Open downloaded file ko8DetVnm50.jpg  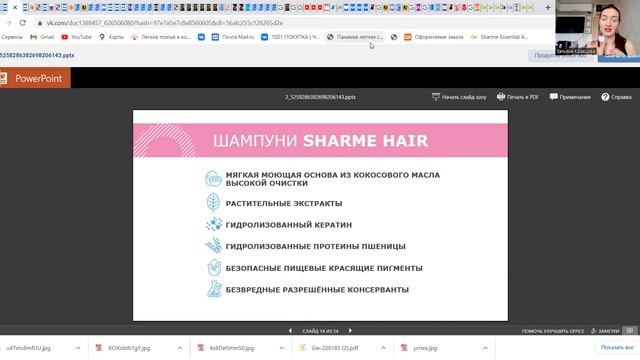tap(231, 348)
